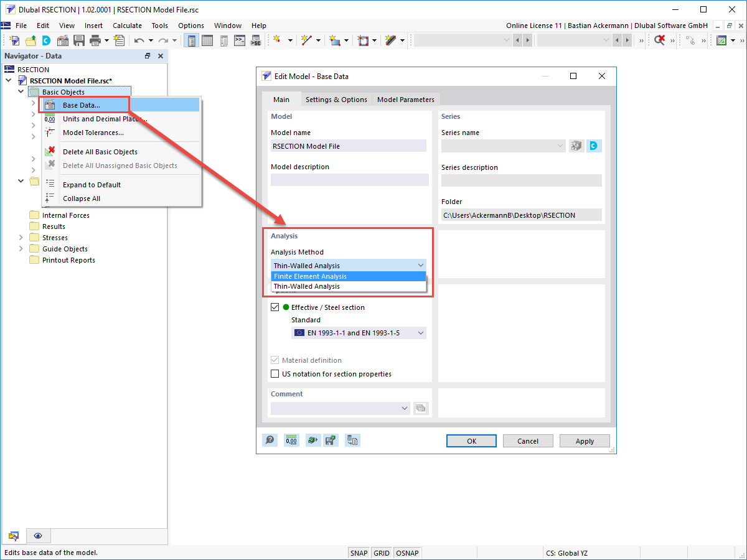Click the New Line toolbar icon
The height and width of the screenshot is (560, 747).
pyautogui.click(x=306, y=40)
